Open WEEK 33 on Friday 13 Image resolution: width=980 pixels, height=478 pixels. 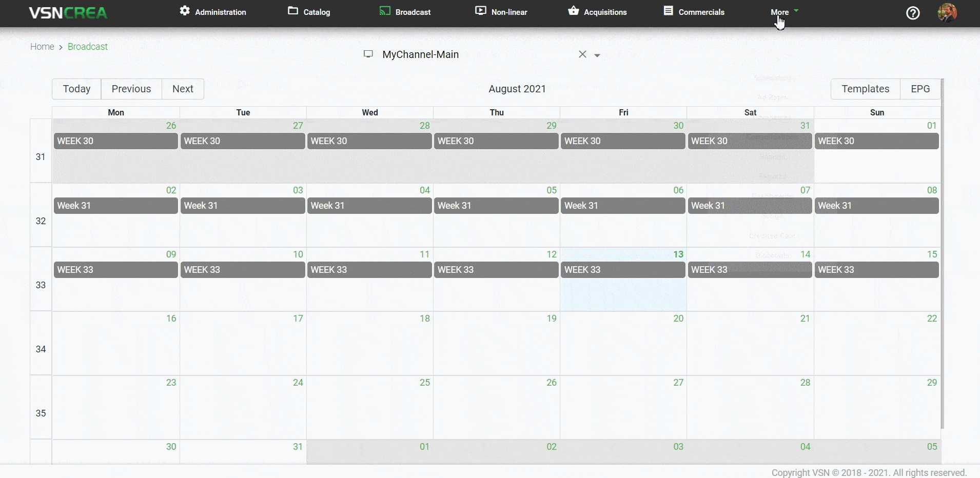point(623,270)
